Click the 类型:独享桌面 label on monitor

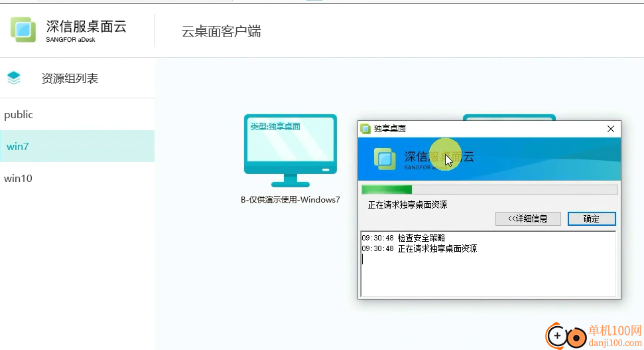click(x=275, y=127)
